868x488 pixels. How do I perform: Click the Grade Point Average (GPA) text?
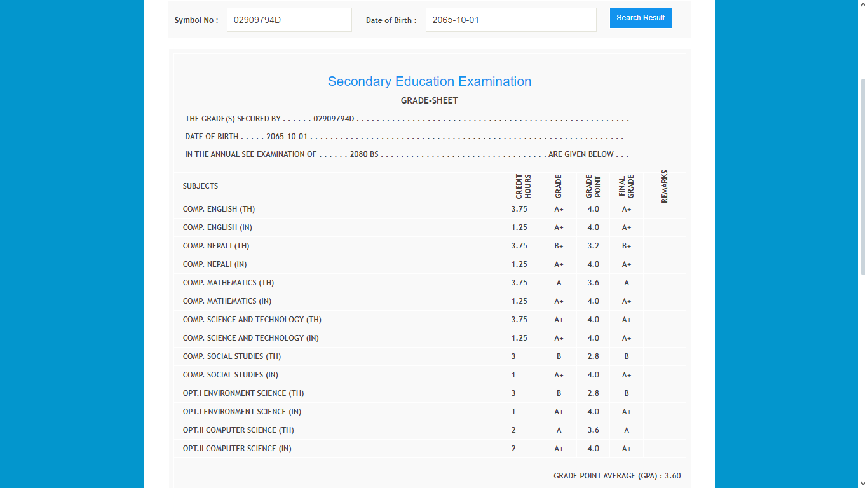click(x=616, y=476)
